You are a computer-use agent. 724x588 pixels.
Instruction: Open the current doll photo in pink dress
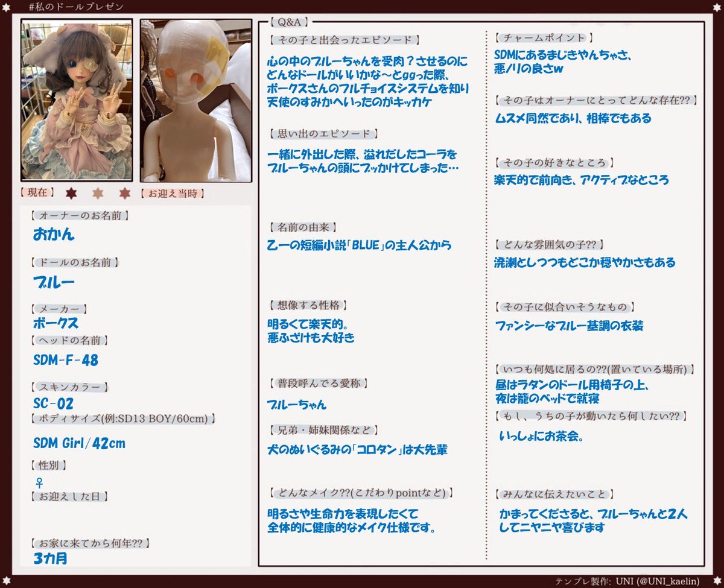pos(77,100)
